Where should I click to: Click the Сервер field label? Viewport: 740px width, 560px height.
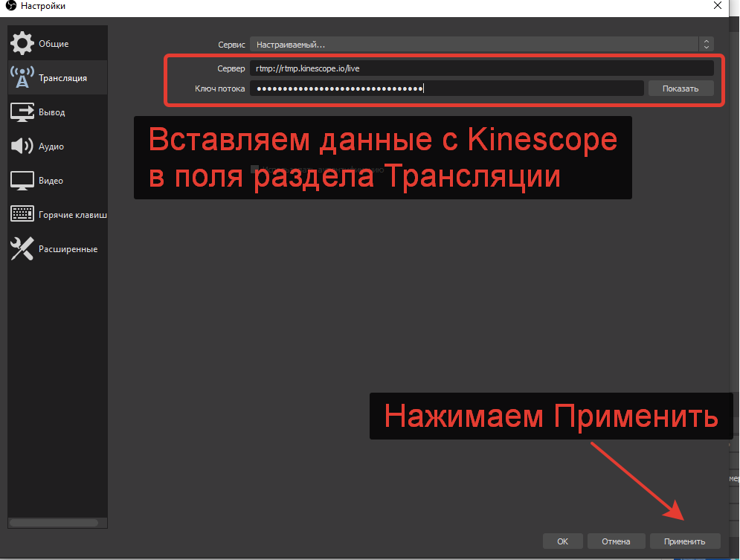point(231,68)
